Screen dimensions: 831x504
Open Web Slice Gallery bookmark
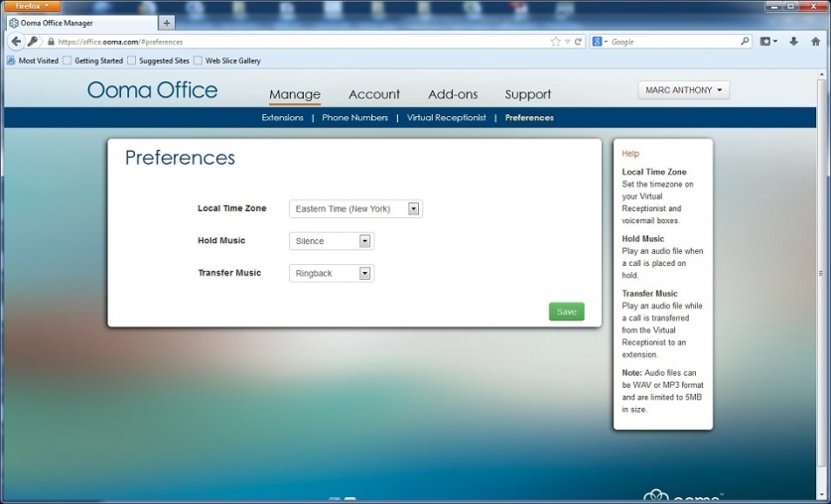(x=227, y=61)
